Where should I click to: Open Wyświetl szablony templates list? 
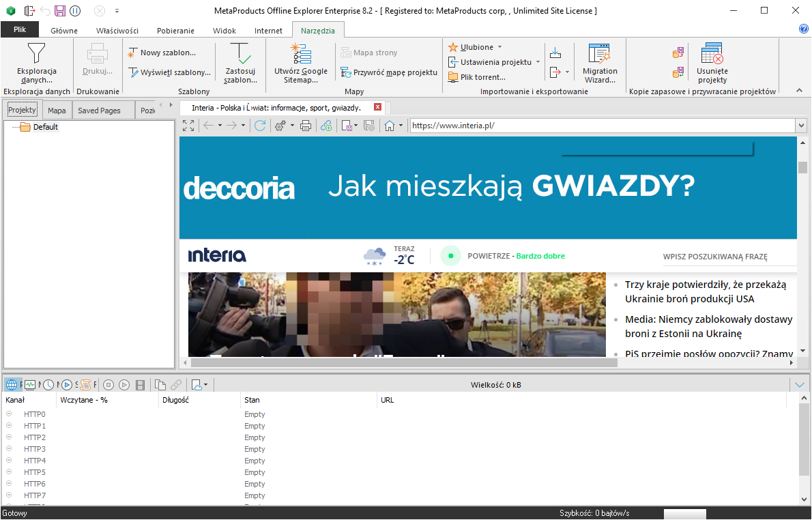(x=169, y=72)
